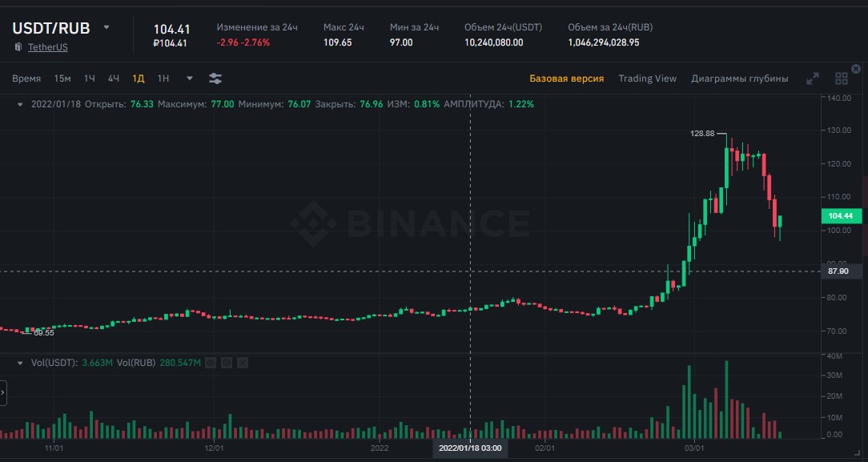Image resolution: width=868 pixels, height=462 pixels.
Task: Close the chart panel with round X
Action: 856,69
